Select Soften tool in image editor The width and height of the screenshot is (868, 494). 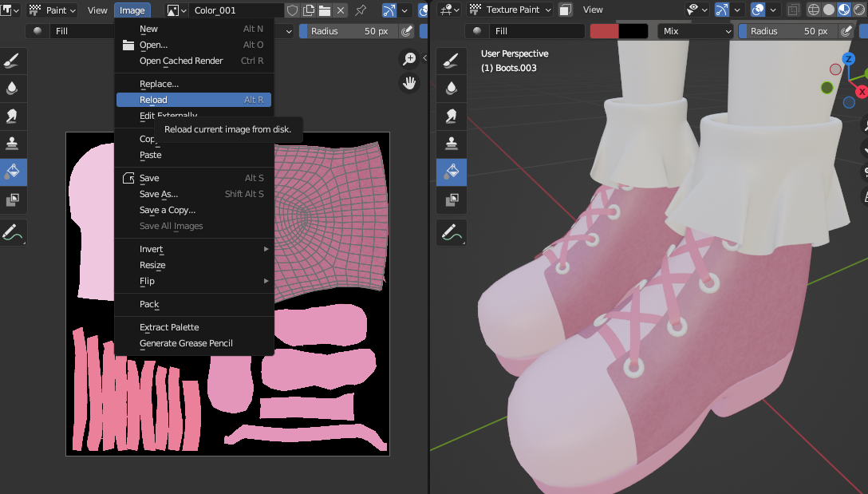coord(12,88)
